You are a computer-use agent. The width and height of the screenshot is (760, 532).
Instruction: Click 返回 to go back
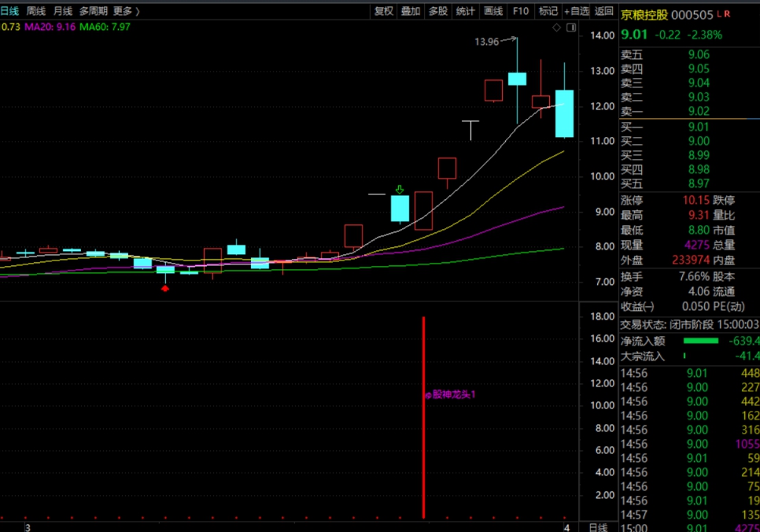point(604,11)
